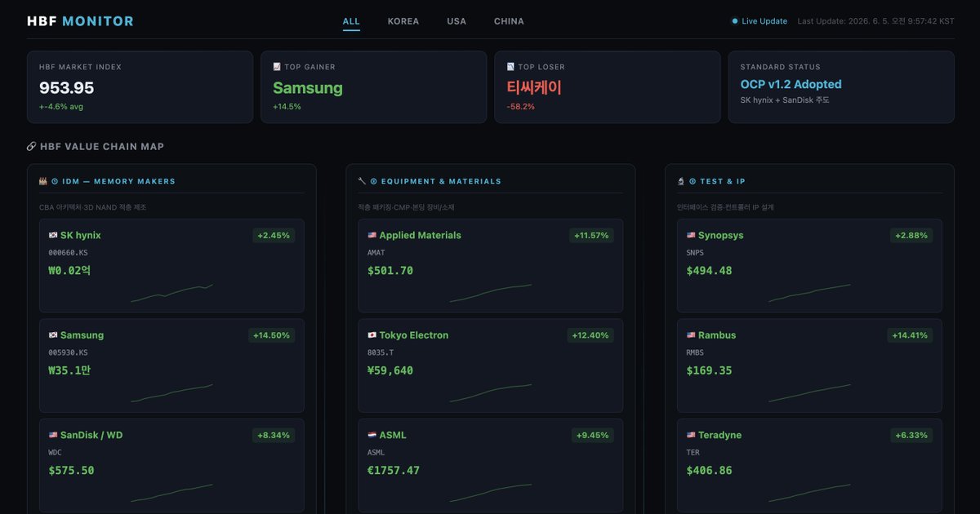The height and width of the screenshot is (514, 980).
Task: Click the $169.35 price of Rambus
Action: (710, 370)
